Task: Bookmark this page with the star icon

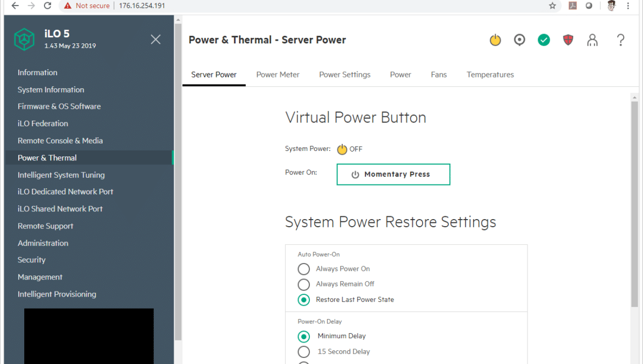Action: tap(552, 5)
